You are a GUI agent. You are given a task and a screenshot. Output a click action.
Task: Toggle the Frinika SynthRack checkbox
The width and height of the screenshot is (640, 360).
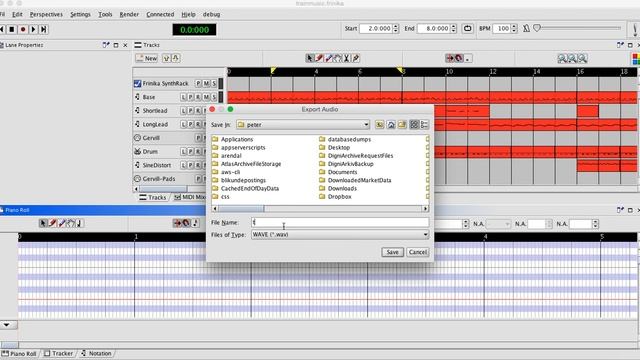[x=138, y=83]
